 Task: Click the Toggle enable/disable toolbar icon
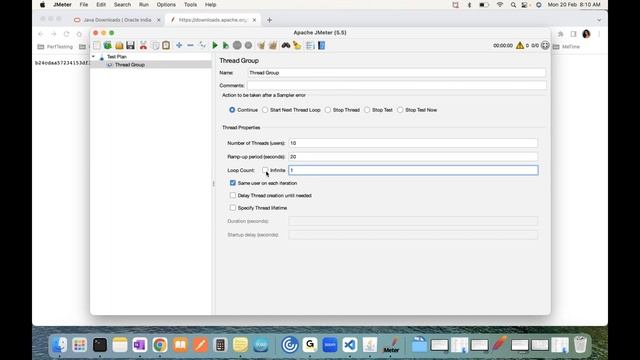coord(202,45)
